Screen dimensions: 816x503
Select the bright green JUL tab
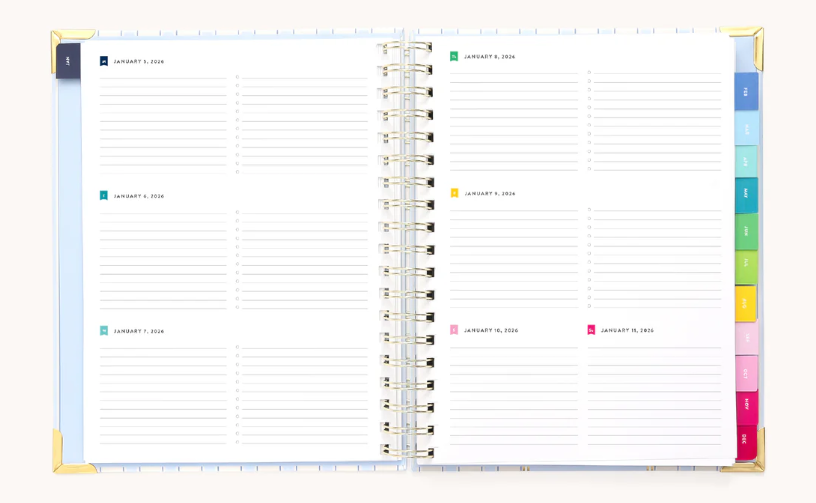pos(746,267)
